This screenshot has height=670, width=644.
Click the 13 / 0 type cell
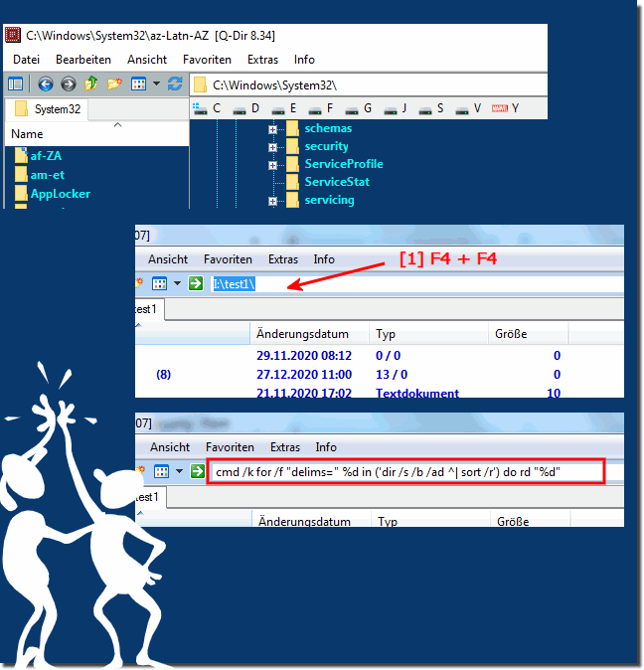coord(392,375)
